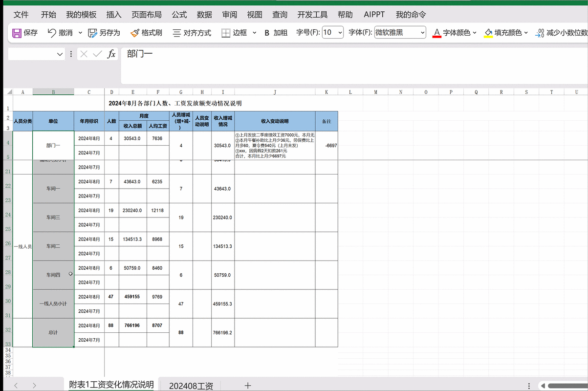
Task: Click the 保存 (Save) icon
Action: pyautogui.click(x=16, y=32)
